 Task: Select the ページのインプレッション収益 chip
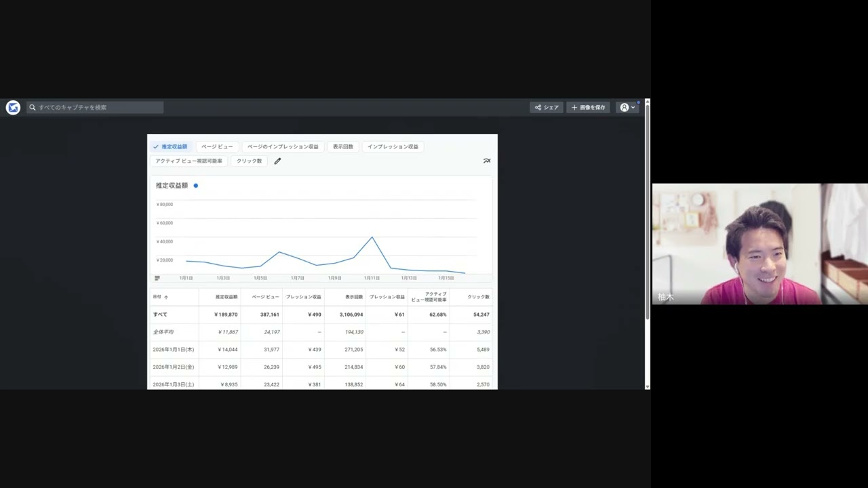[x=283, y=146]
